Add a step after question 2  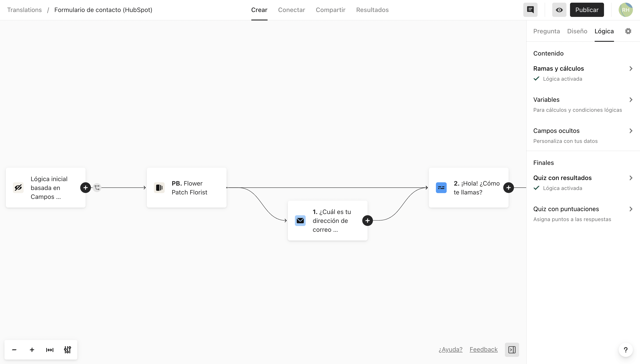[508, 188]
